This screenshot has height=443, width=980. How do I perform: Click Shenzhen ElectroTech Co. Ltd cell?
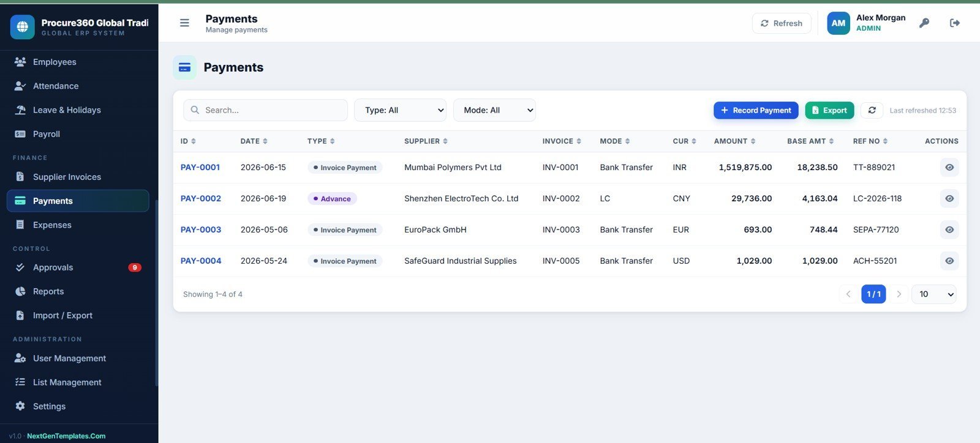point(461,198)
